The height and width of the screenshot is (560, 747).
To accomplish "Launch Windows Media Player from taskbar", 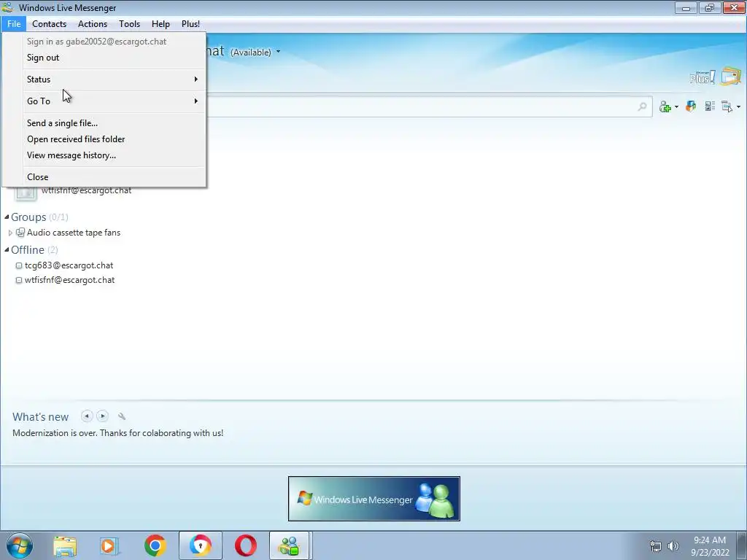I will click(109, 545).
